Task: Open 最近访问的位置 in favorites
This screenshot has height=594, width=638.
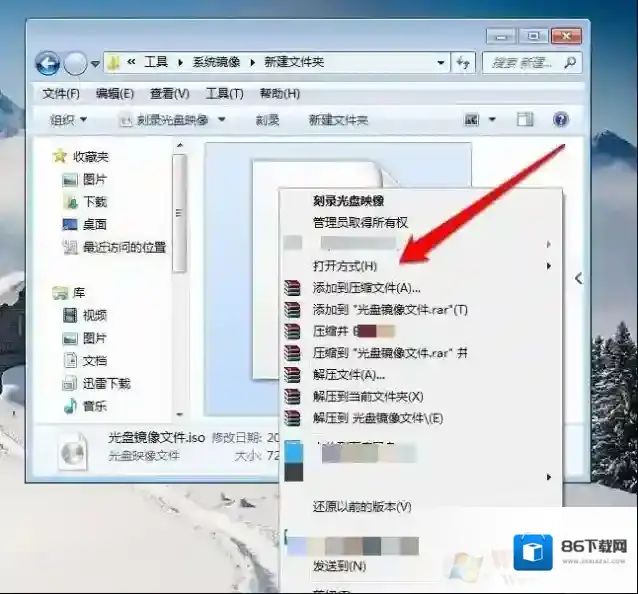Action: pyautogui.click(x=125, y=247)
